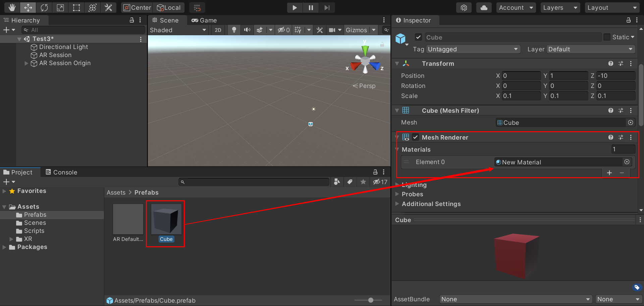Screen dimensions: 644x306
Task: Switch to the Console tab
Action: pos(61,172)
